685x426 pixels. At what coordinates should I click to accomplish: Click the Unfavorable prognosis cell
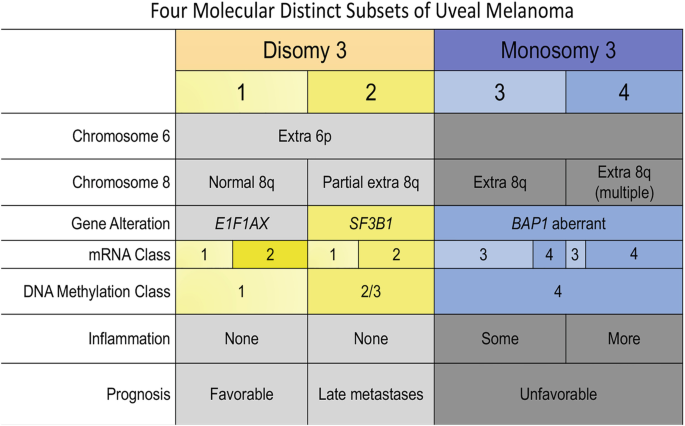[x=559, y=395]
